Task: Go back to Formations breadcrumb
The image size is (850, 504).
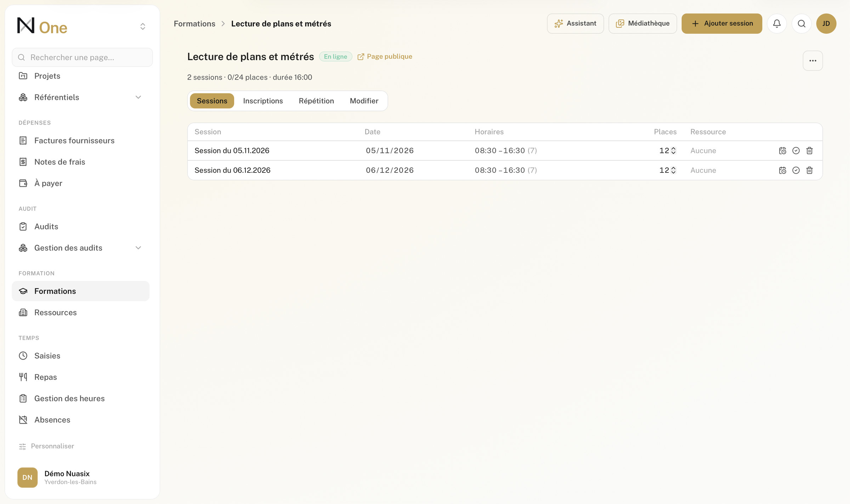Action: pos(194,24)
